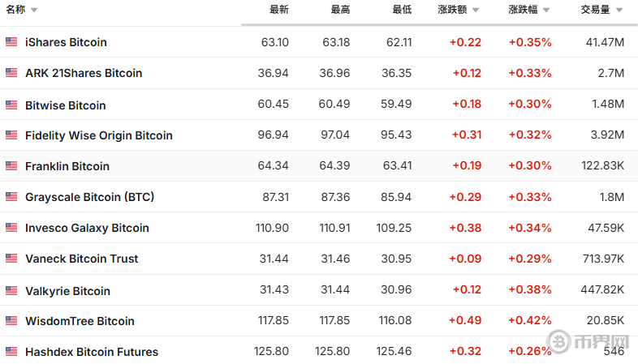Open the 名称 column sort dropdown arrow
The height and width of the screenshot is (364, 638).
34,11
